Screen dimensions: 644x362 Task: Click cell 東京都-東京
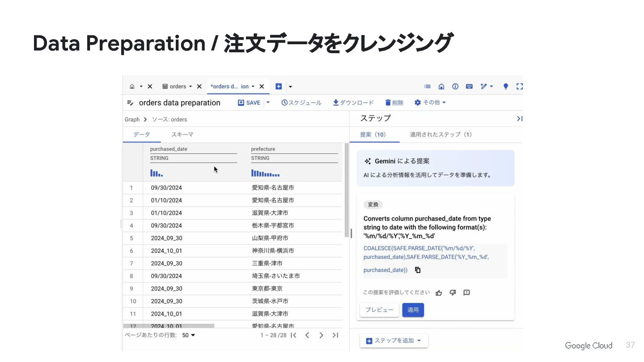[267, 288]
